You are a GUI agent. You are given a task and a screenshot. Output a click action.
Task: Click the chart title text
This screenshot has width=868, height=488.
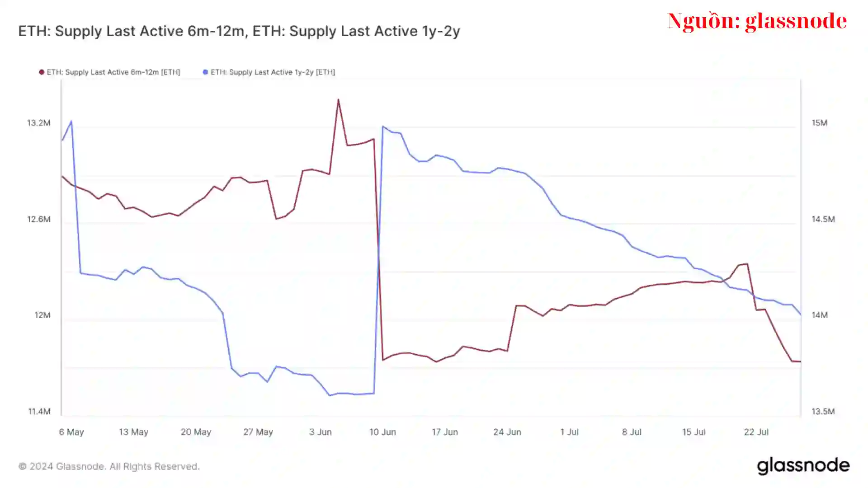(239, 31)
